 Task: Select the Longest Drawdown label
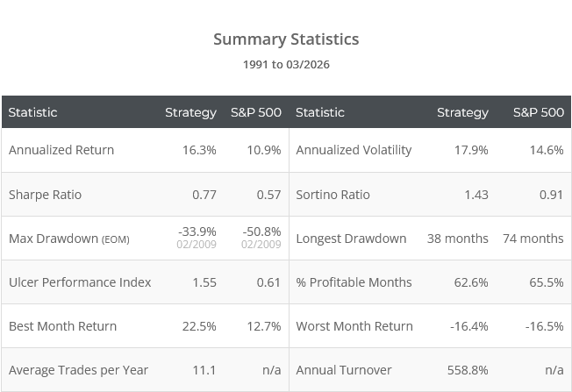351,239
